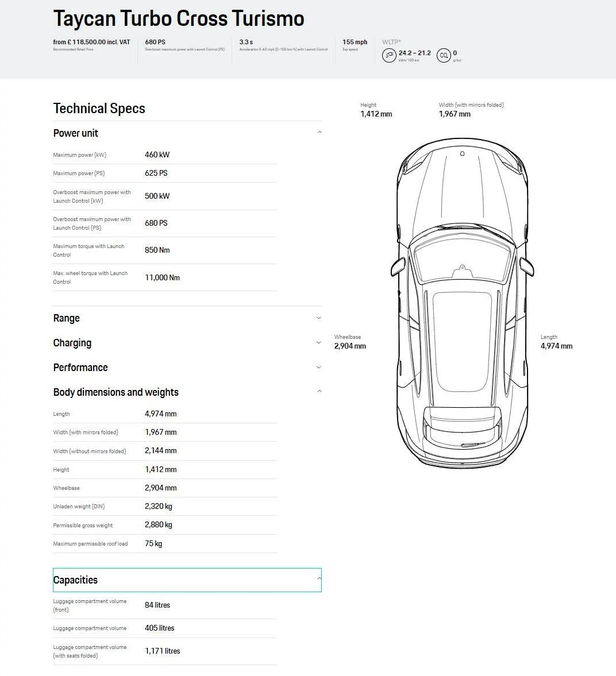
Task: Click the '24.2 – 21.2' consumption value
Action: [x=414, y=53]
